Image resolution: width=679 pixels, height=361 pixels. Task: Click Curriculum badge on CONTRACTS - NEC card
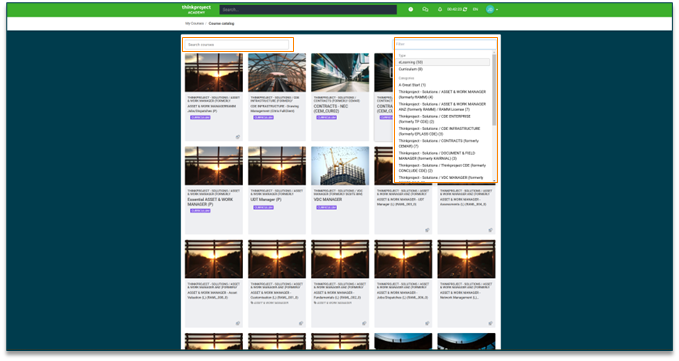pos(327,117)
